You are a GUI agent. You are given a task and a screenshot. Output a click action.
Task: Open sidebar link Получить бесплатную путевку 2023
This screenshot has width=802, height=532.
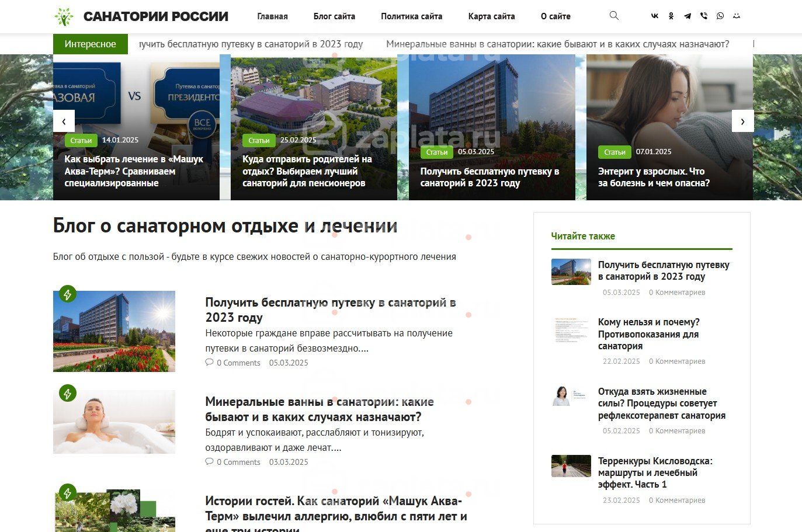tap(664, 270)
